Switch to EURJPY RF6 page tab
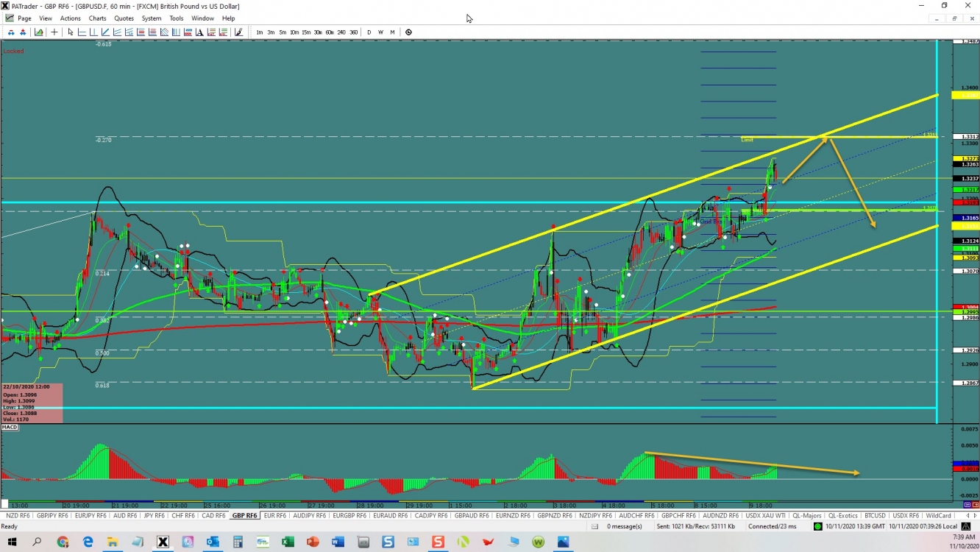This screenshot has width=980, height=552. point(90,516)
